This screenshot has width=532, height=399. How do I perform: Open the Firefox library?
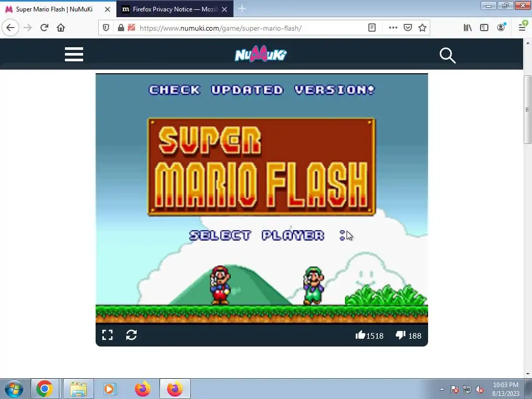click(468, 28)
